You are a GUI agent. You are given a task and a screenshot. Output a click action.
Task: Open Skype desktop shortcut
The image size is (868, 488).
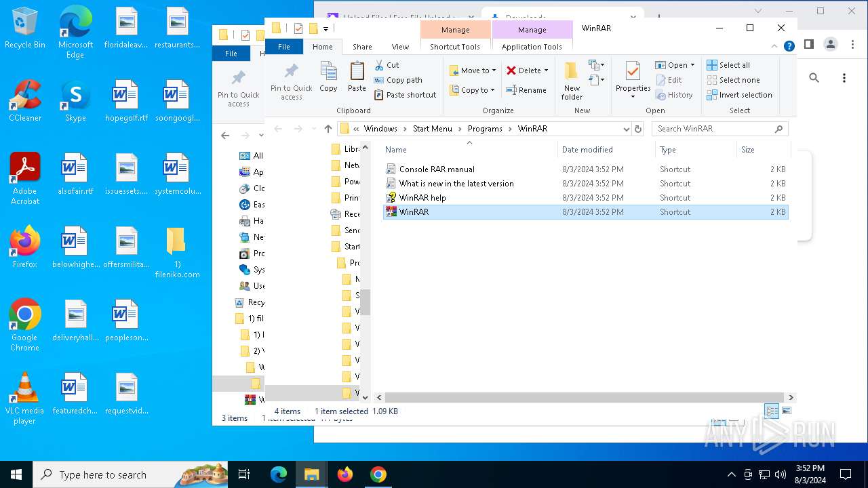75,101
